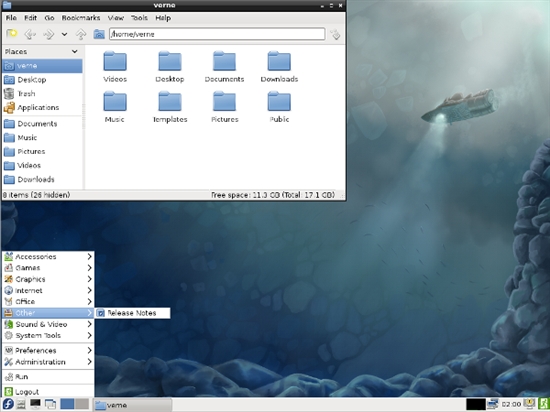The image size is (550, 412).
Task: Go back with the left arrow icon
Action: (30, 34)
